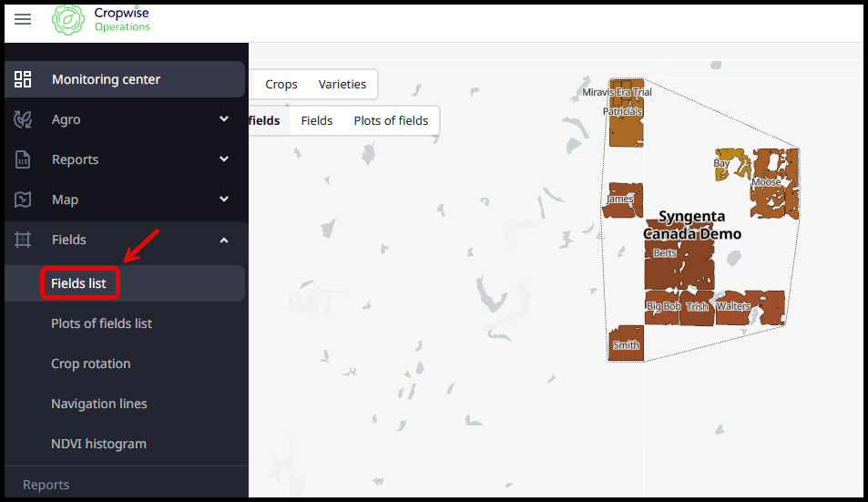Expand the Agro menu chevron
Viewport: 868px width, 502px height.
(224, 119)
